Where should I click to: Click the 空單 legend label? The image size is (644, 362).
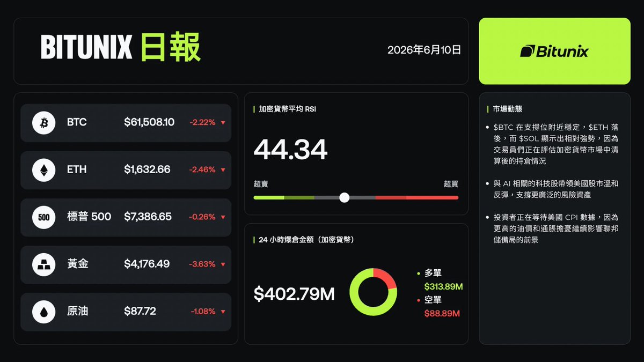(x=433, y=300)
